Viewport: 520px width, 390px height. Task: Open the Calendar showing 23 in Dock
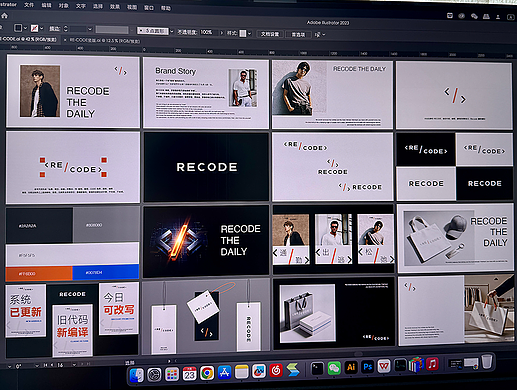click(x=189, y=374)
